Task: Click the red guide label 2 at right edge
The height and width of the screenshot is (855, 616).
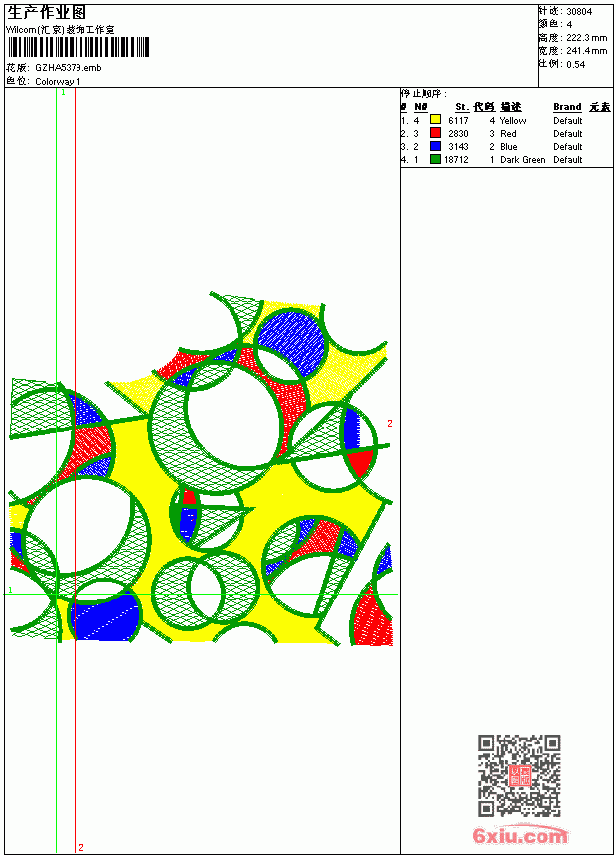Action: 390,424
